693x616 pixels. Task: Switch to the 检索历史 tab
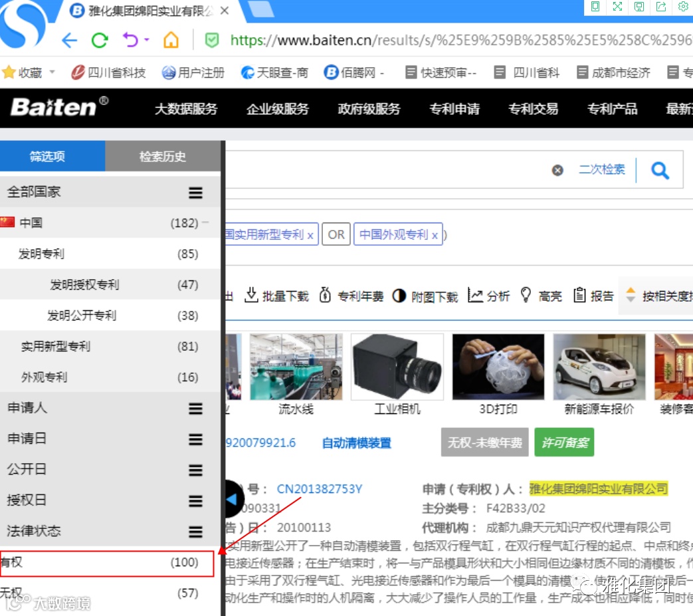coord(163,156)
